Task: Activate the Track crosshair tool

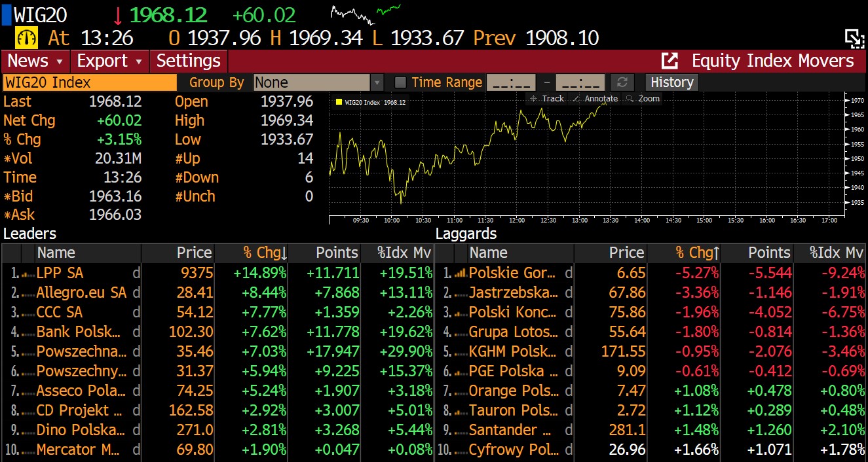Action: [547, 99]
